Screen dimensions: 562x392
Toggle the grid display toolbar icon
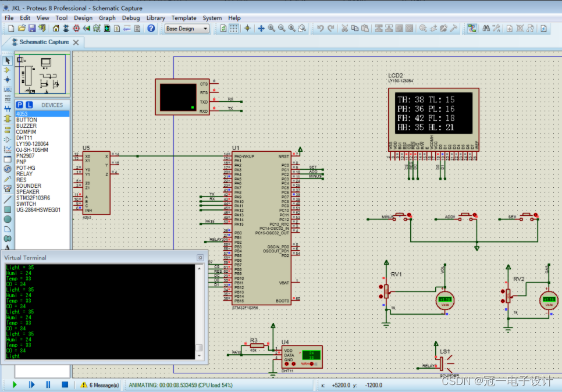(234, 28)
